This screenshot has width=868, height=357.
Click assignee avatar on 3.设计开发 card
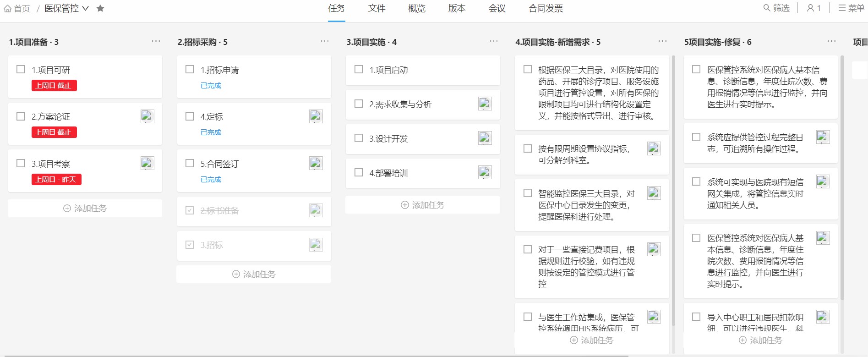(485, 138)
